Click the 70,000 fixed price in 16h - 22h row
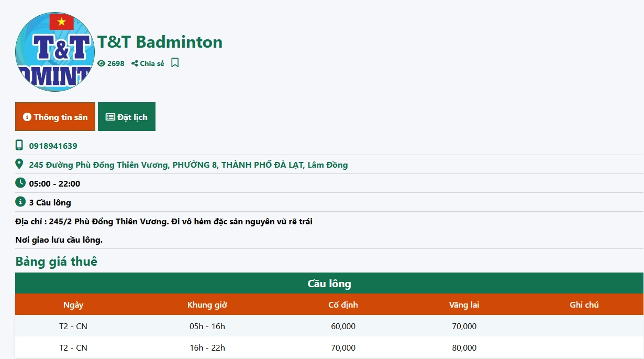The image size is (644, 359). click(343, 347)
